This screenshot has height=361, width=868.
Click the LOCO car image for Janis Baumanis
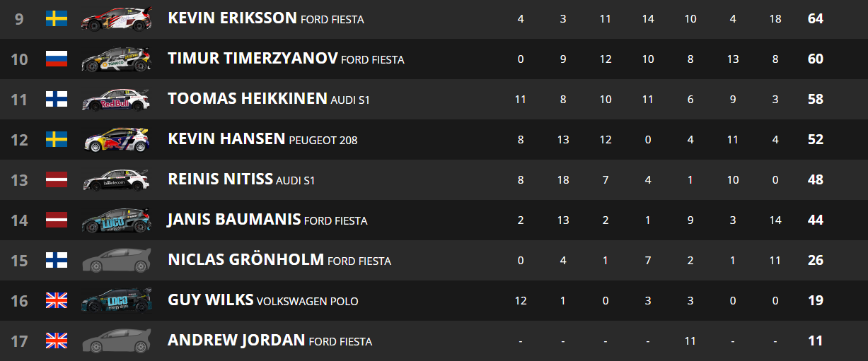click(x=117, y=220)
